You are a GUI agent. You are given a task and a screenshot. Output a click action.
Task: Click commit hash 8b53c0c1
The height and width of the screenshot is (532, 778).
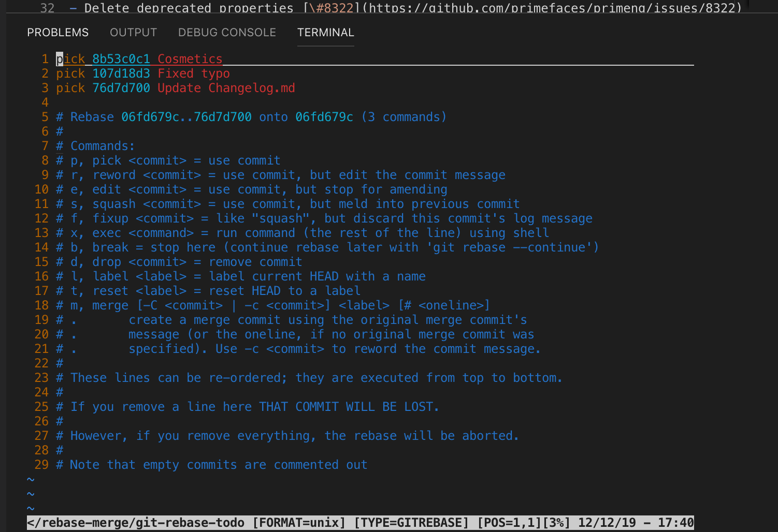pyautogui.click(x=121, y=59)
